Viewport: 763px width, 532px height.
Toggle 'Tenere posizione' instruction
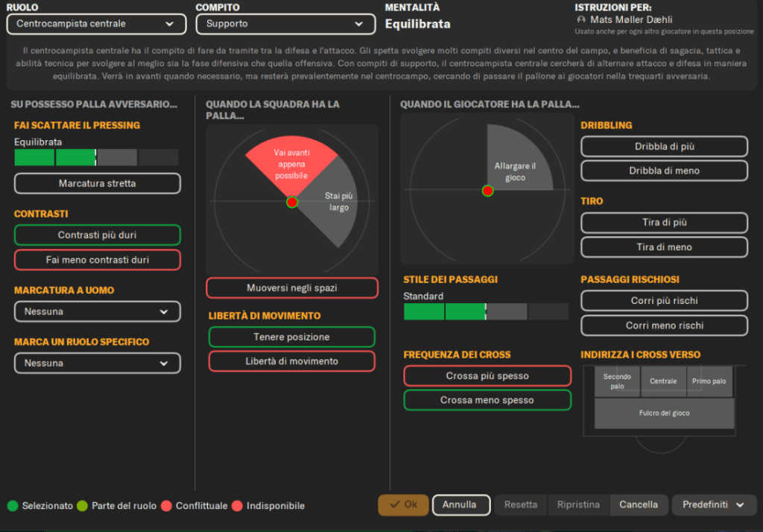click(291, 337)
